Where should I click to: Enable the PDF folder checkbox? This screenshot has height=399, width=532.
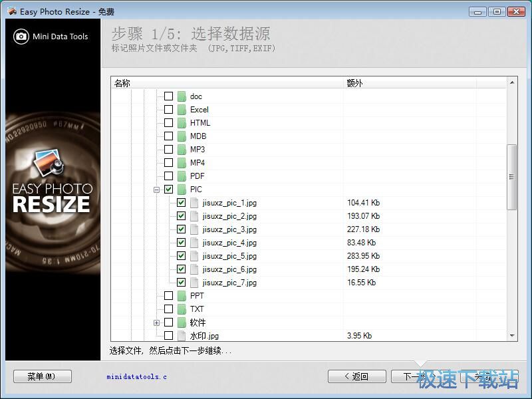click(168, 176)
